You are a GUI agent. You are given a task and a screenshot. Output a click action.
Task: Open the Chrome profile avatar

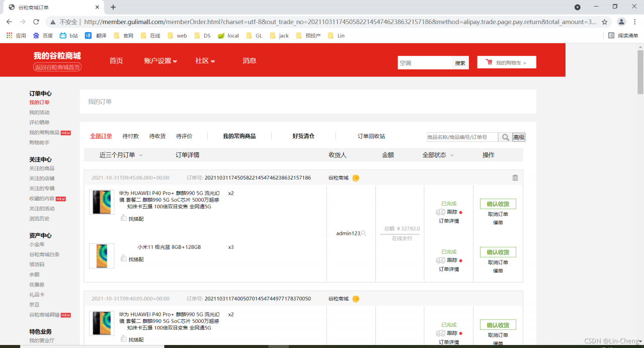pos(621,22)
